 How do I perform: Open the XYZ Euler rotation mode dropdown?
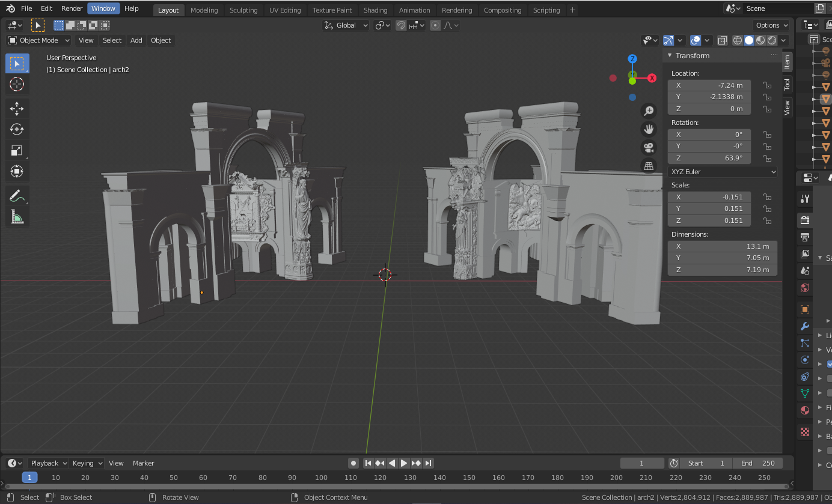pyautogui.click(x=723, y=172)
